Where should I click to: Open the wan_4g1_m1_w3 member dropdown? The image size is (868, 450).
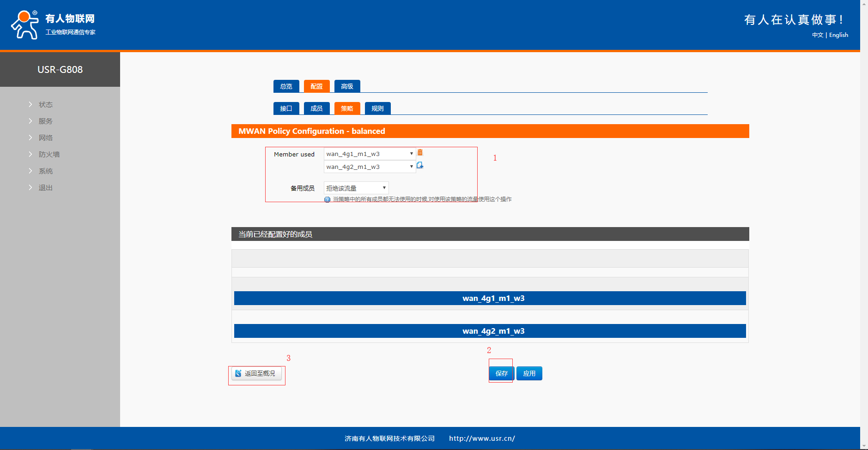click(370, 154)
